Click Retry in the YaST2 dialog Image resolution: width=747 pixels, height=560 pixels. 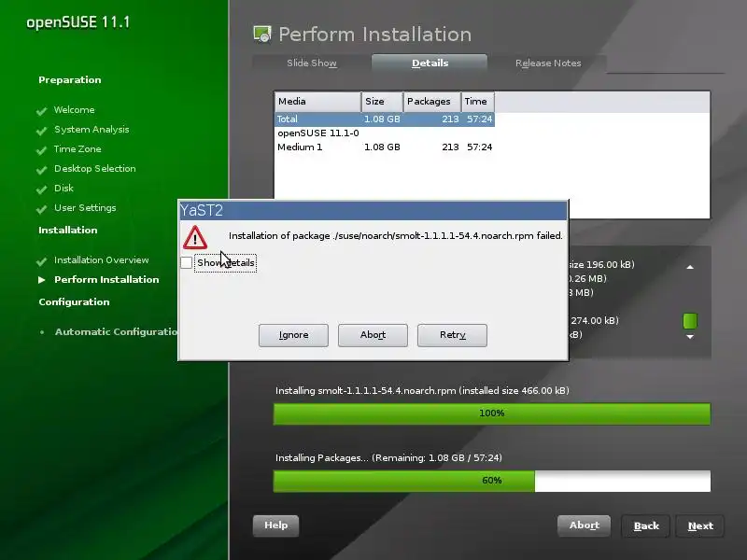click(x=452, y=335)
